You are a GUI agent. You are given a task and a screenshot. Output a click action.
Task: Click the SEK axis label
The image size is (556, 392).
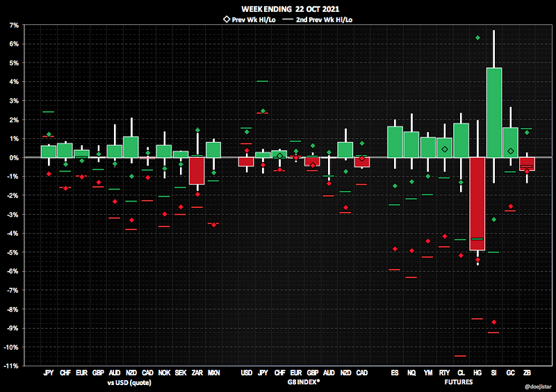pos(181,373)
